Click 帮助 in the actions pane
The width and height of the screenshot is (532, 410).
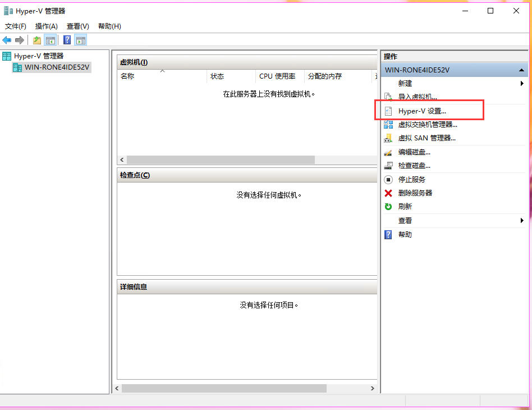pyautogui.click(x=405, y=234)
